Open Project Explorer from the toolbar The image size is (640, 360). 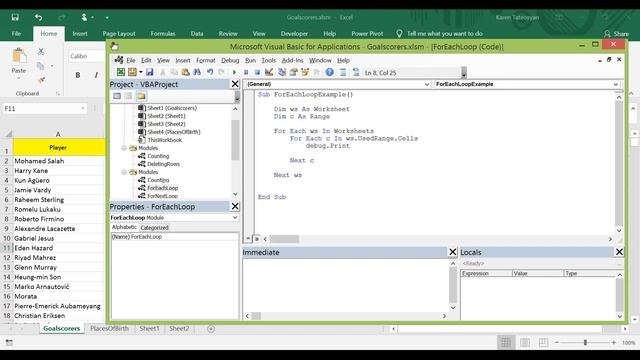point(282,72)
